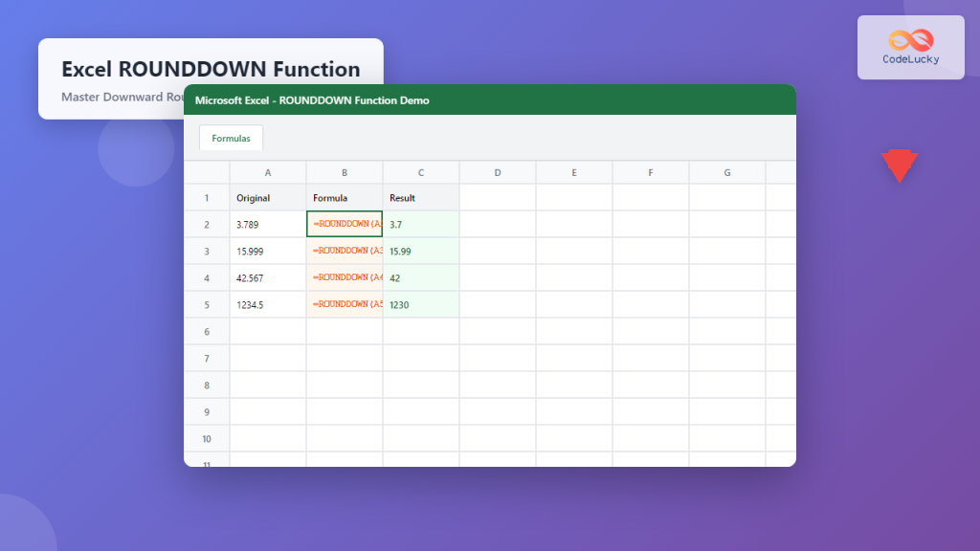Select row 10 header
This screenshot has width=980, height=551.
pos(207,438)
